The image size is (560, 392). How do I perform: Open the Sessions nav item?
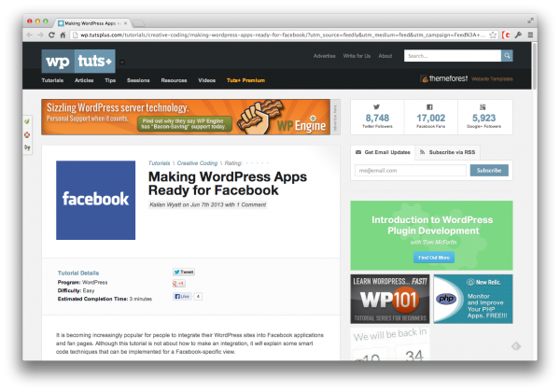(x=138, y=80)
